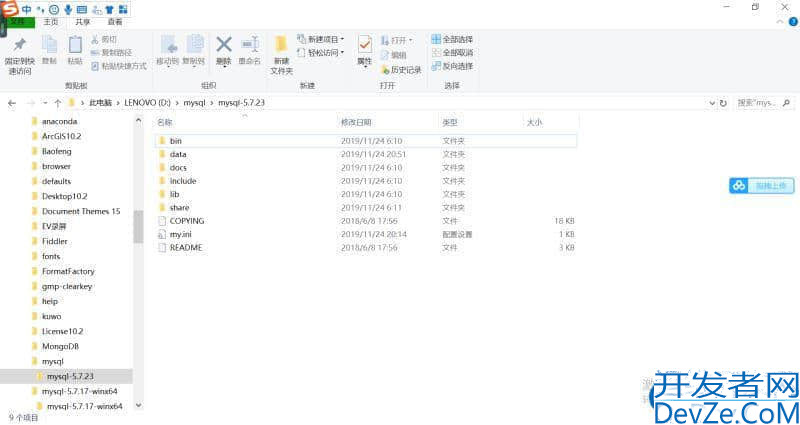Click the Sogou voice input microphone icon
800x425 pixels.
67,8
